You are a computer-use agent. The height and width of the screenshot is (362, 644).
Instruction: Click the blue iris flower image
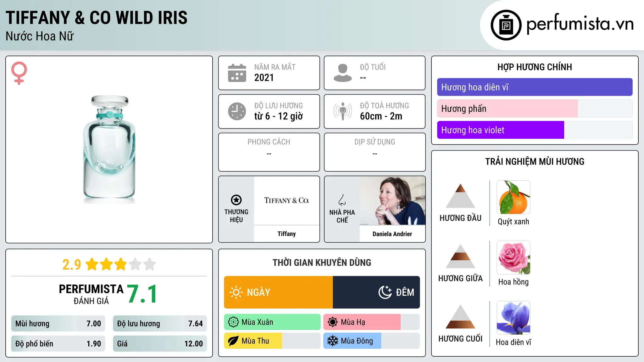(514, 318)
